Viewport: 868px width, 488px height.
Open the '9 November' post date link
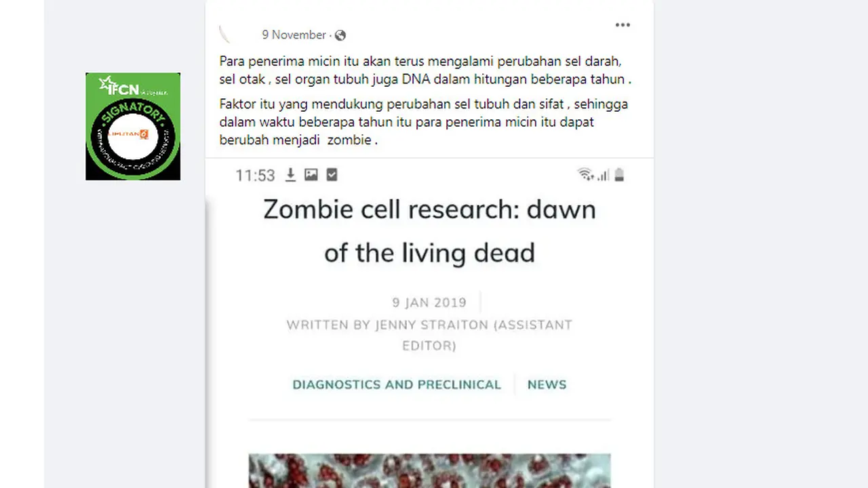[x=294, y=35]
